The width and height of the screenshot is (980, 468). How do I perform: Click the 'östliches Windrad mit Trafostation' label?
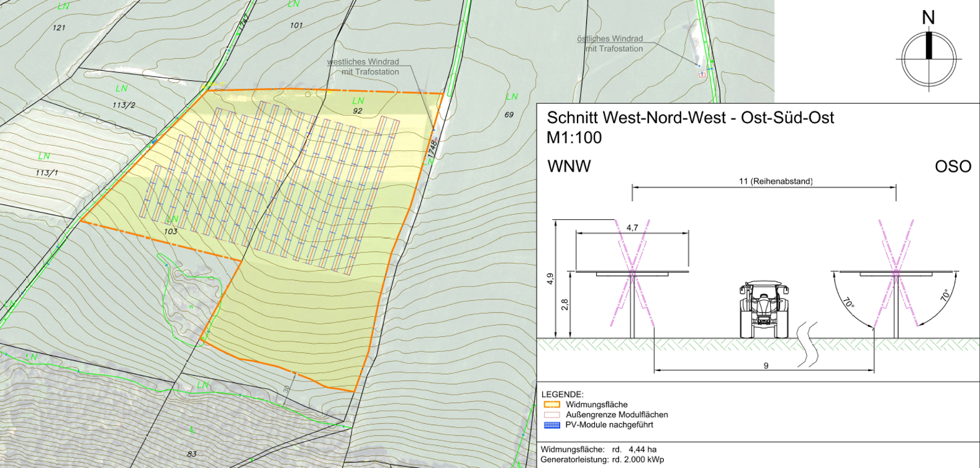tap(610, 44)
